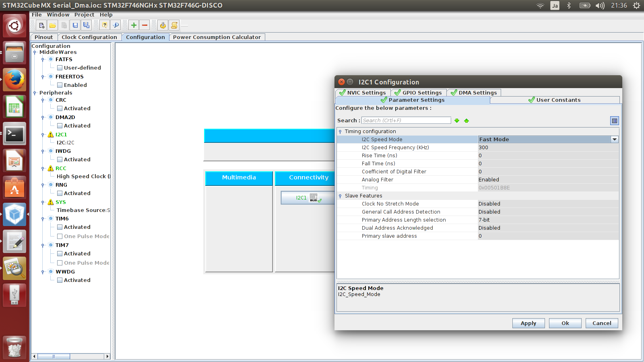Enable the FREERTOS Enabled checkbox
Viewport: 644px width, 362px height.
coord(60,85)
